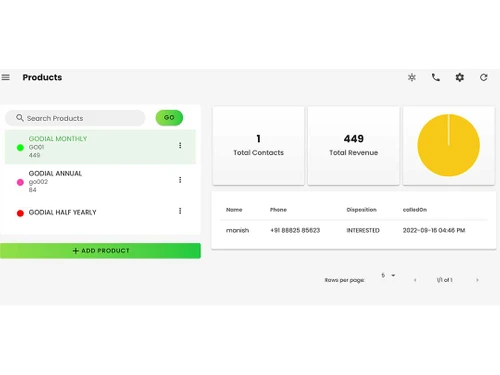500x375 pixels.
Task: Click the Name column header
Action: pyautogui.click(x=234, y=210)
